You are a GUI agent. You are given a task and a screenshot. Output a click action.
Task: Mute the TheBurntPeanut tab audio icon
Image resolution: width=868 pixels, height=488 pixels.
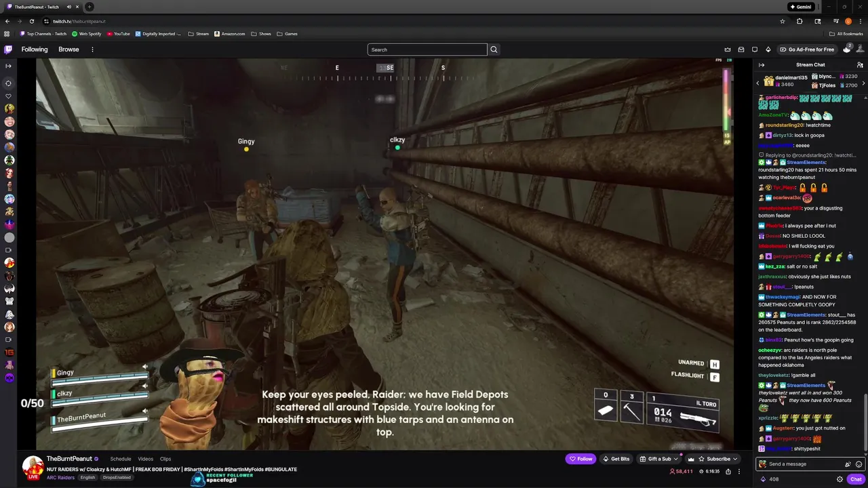[68, 7]
